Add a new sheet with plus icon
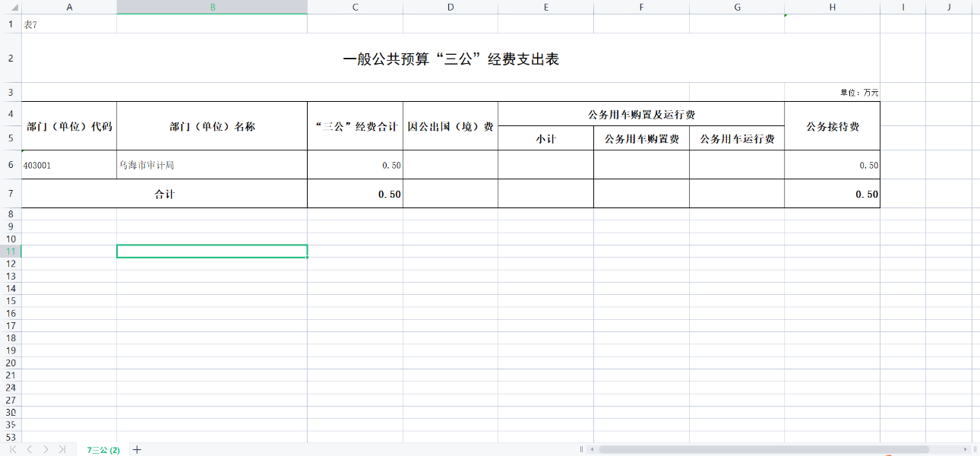 (137, 450)
